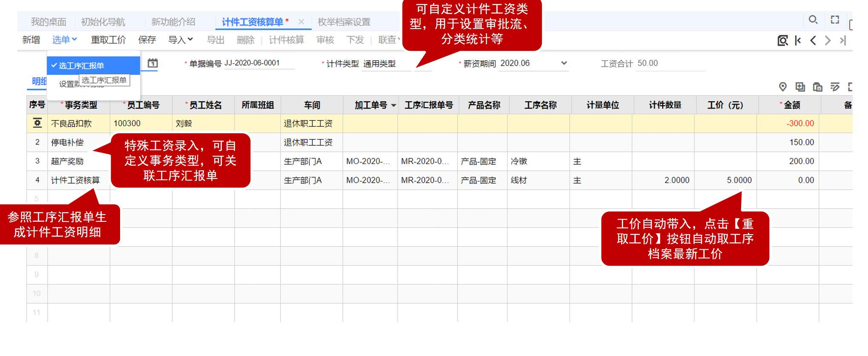Click the 产品名称 column header
Image resolution: width=868 pixels, height=356 pixels.
coord(484,105)
